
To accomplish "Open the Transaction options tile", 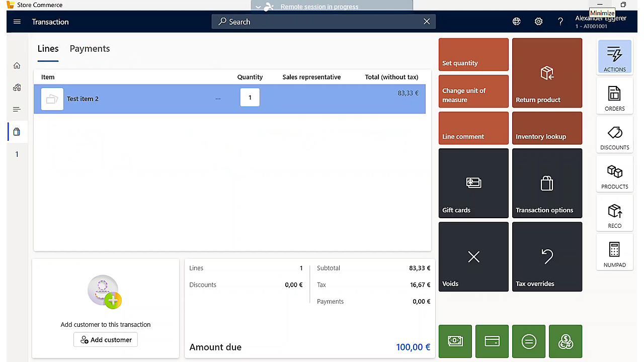I will click(x=547, y=183).
